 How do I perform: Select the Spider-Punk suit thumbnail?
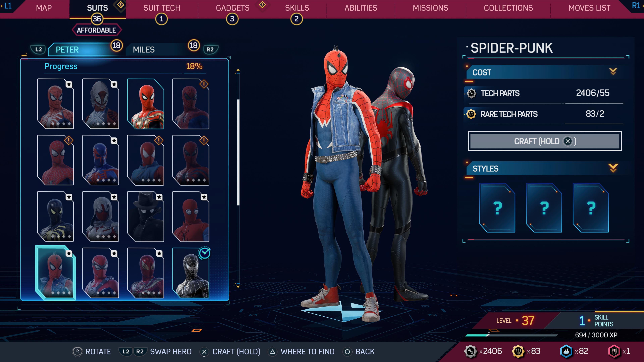[56, 273]
